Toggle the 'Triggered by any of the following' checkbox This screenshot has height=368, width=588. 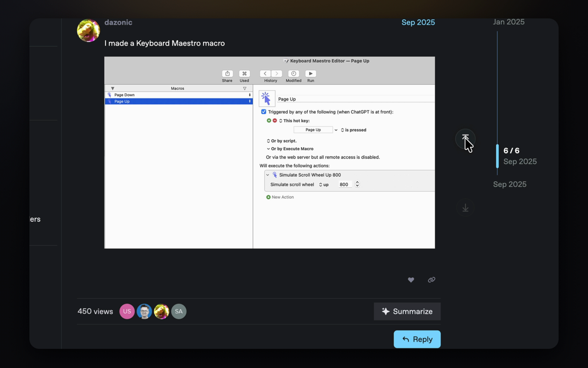point(264,112)
